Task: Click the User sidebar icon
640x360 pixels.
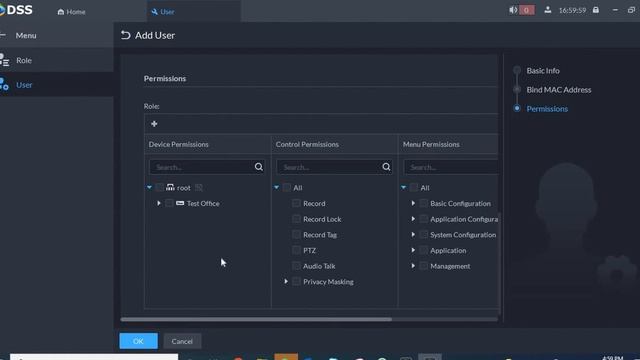Action: coord(4,84)
